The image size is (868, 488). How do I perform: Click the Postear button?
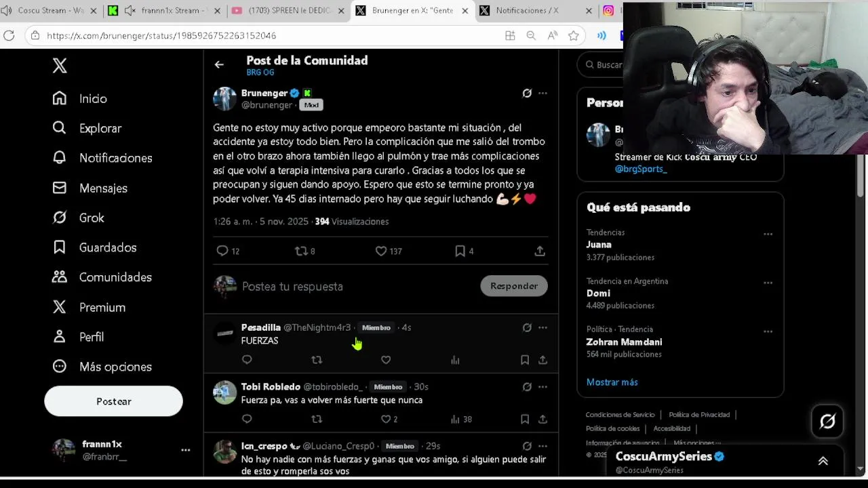(x=113, y=401)
